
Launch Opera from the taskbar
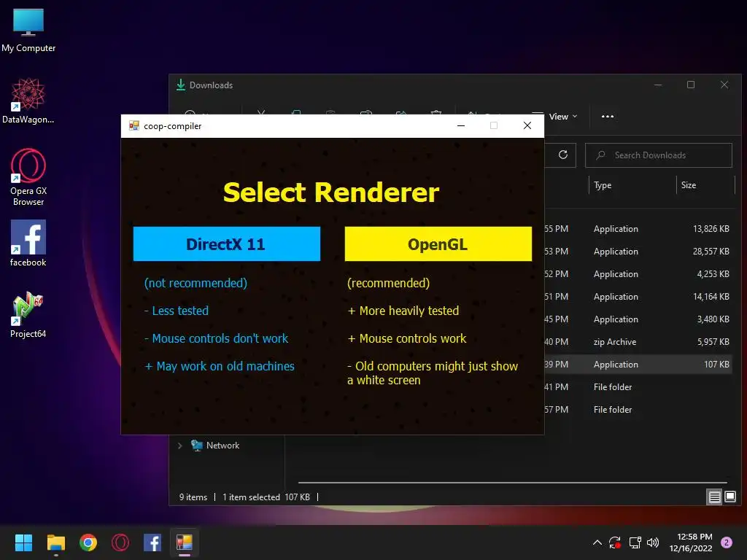coord(120,542)
